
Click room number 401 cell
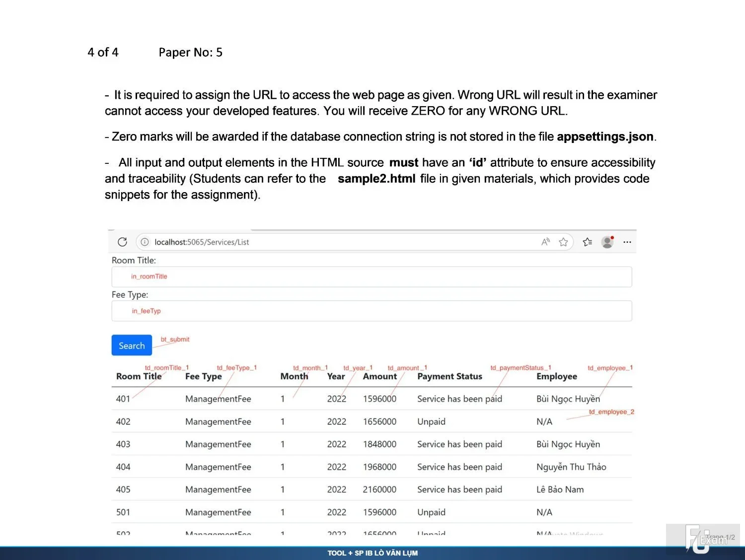coord(123,399)
